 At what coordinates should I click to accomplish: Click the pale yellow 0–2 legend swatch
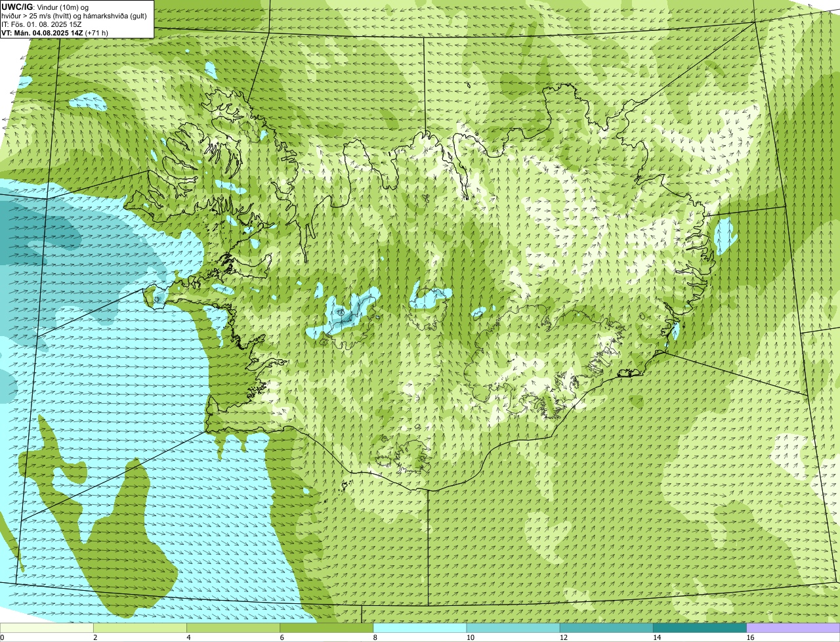[x=47, y=628]
